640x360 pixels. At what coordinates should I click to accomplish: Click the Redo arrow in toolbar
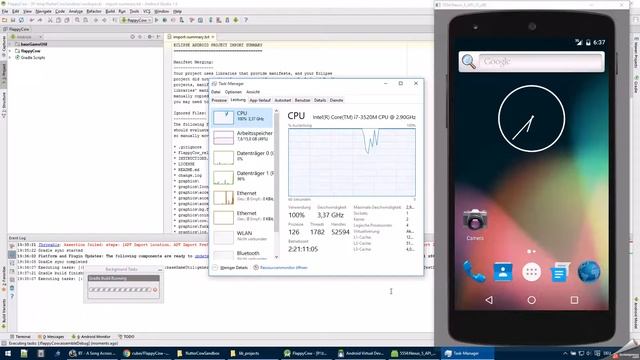[x=40, y=20]
